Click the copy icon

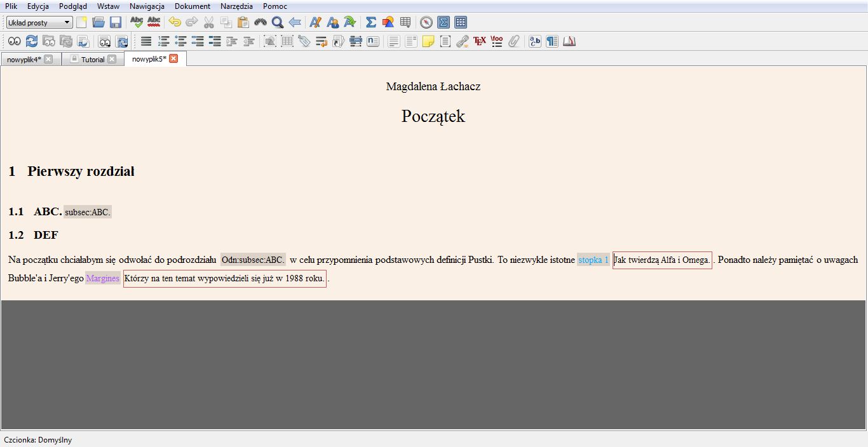click(x=226, y=22)
